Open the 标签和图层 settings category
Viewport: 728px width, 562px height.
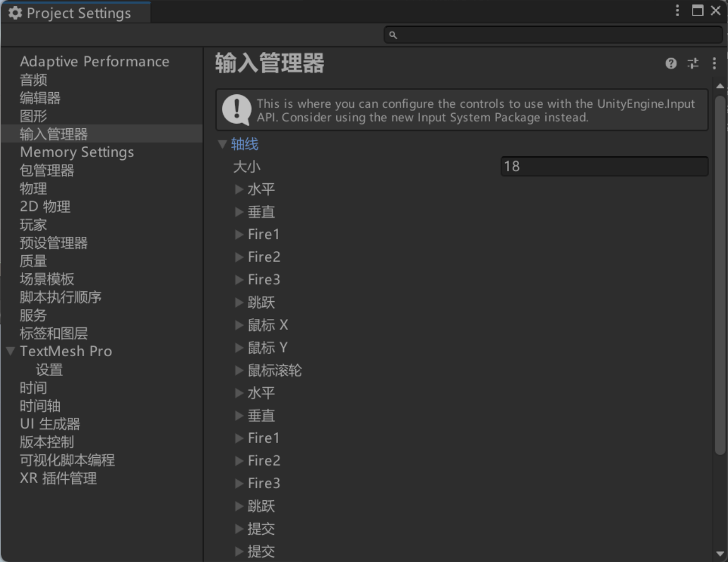coord(54,334)
